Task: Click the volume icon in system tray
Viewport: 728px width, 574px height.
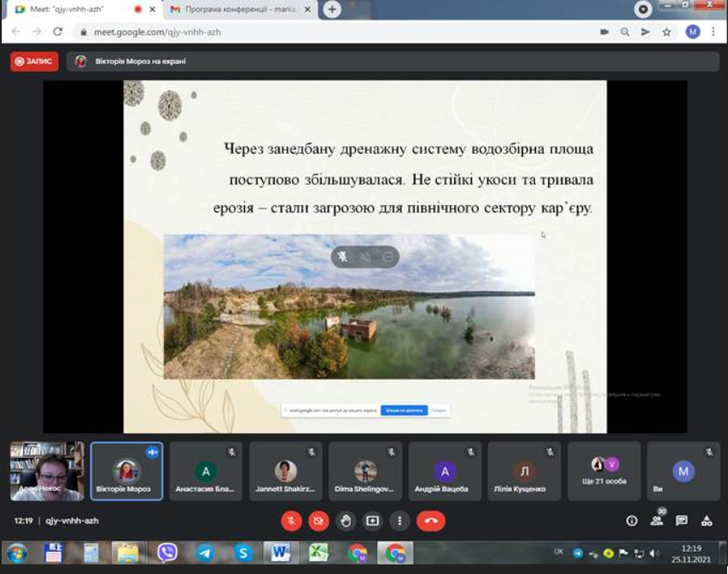Action: point(652,553)
